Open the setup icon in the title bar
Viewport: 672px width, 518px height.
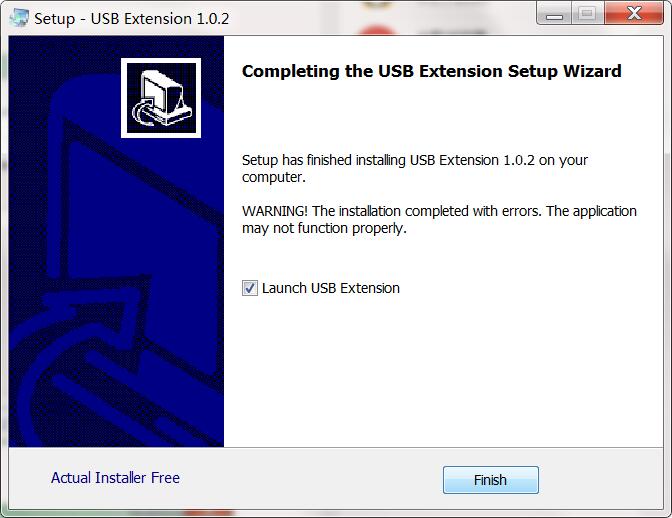pos(19,18)
